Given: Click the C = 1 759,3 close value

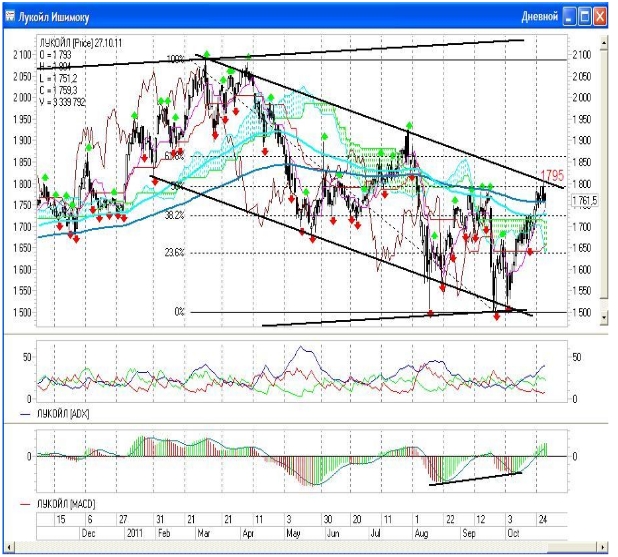Looking at the screenshot, I should click(58, 91).
